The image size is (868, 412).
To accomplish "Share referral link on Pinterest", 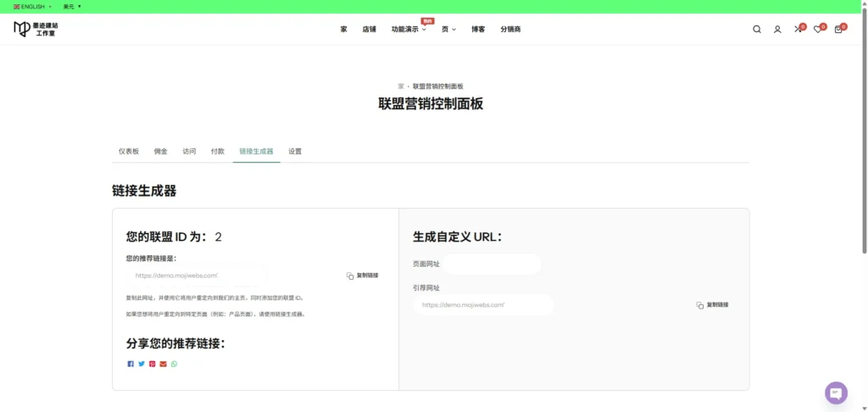I will [153, 364].
